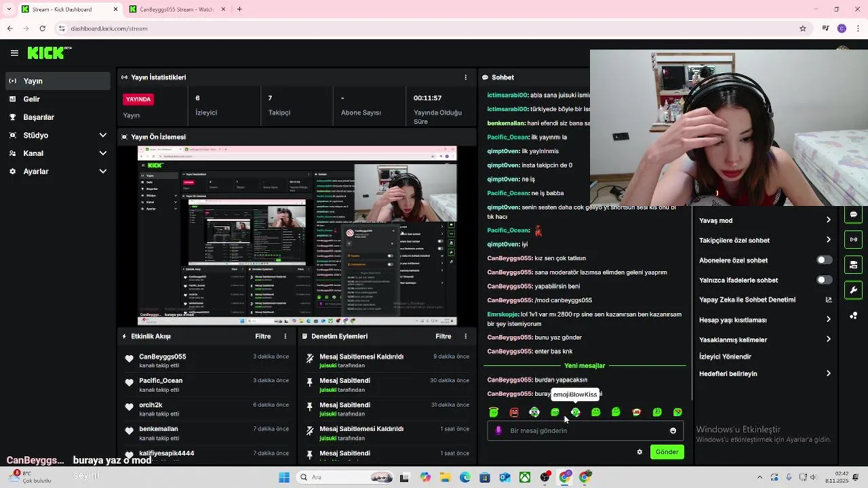Bookmark this page with the star icon

(x=803, y=28)
